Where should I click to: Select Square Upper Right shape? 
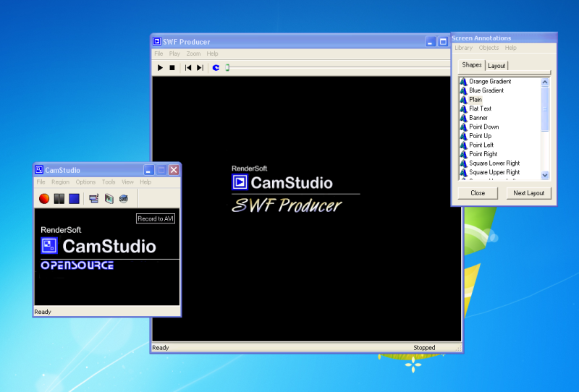[x=494, y=172]
